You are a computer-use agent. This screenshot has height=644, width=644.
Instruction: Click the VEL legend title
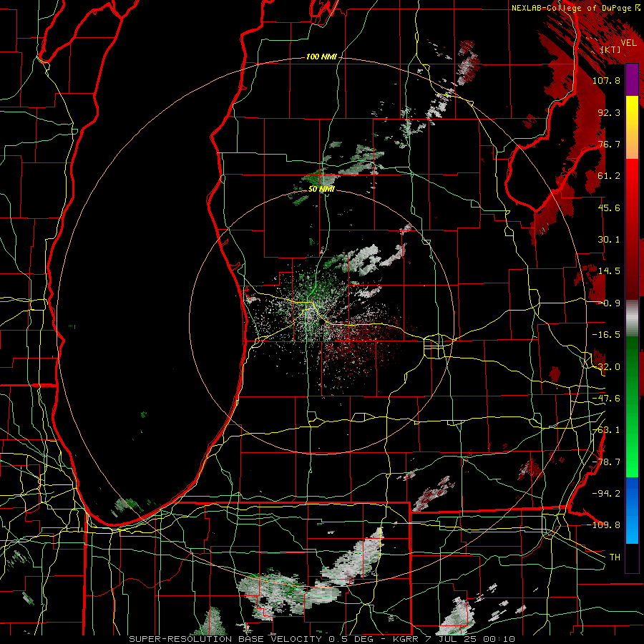[629, 43]
